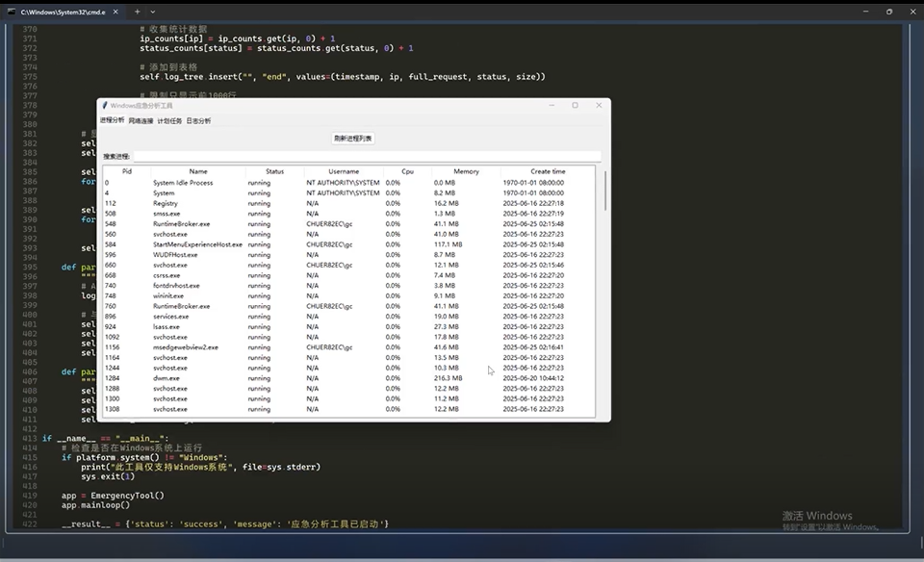Minimize the Windows应急分析工具 window

(552, 106)
